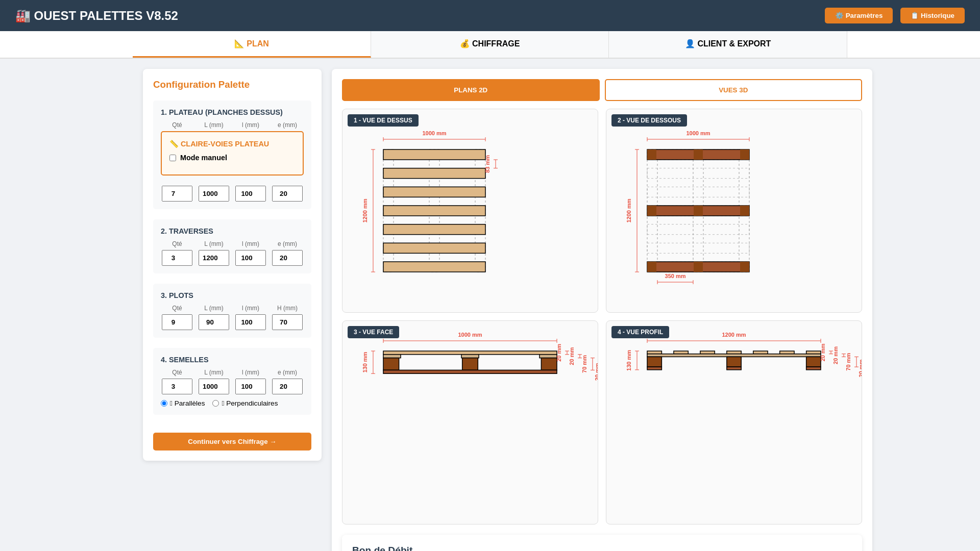Click the Vue de dessous drawing
The width and height of the screenshot is (980, 551).
click(x=698, y=211)
